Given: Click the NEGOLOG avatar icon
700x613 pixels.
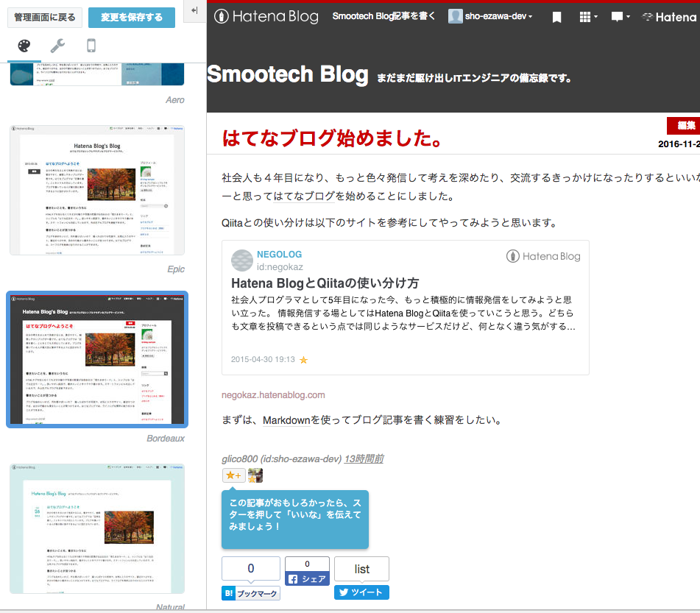Looking at the screenshot, I should click(242, 261).
